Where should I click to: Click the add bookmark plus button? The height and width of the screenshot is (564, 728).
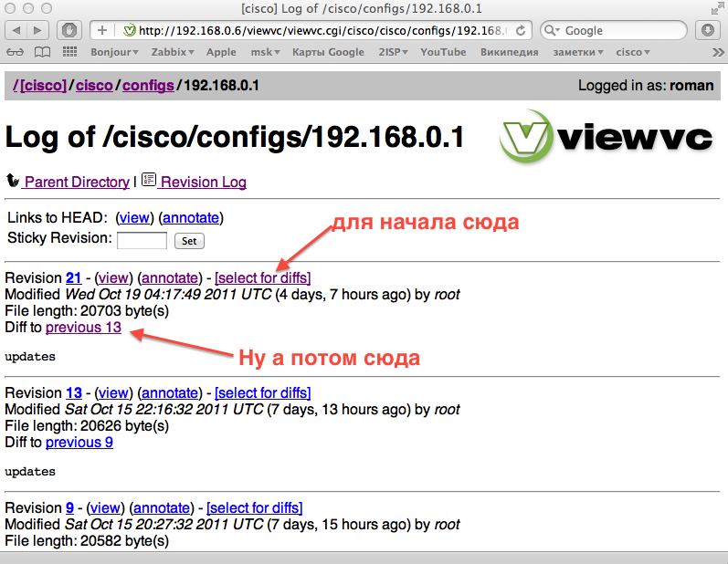(x=102, y=30)
